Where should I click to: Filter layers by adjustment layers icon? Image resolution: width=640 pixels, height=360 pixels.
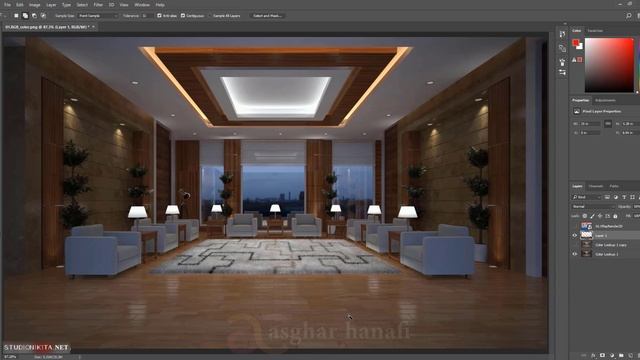point(616,197)
